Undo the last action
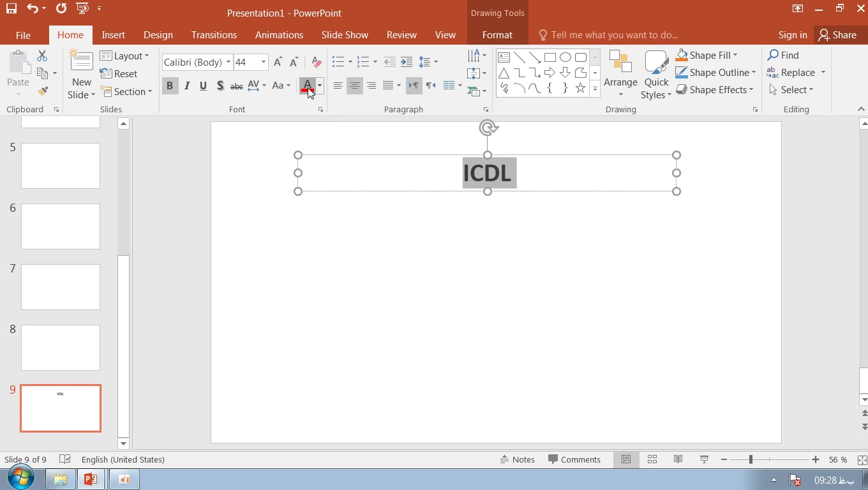This screenshot has height=490, width=868. [32, 9]
